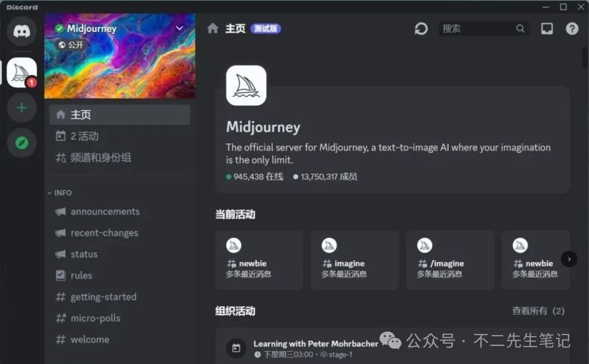Open Discord direct messages home icon
The image size is (589, 364).
22,31
